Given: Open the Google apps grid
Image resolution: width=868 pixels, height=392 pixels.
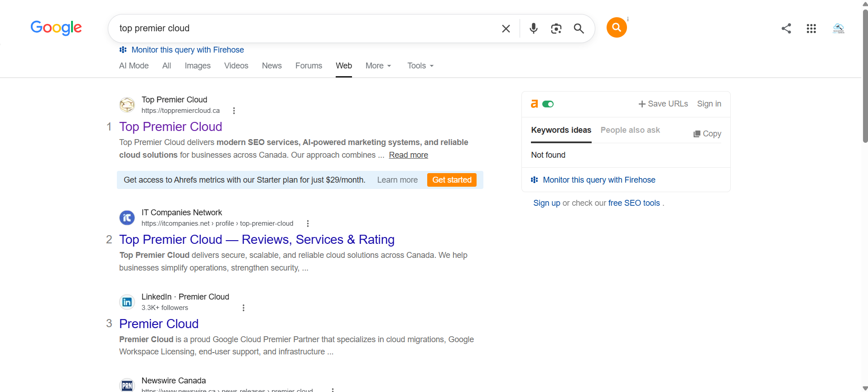Looking at the screenshot, I should 811,29.
